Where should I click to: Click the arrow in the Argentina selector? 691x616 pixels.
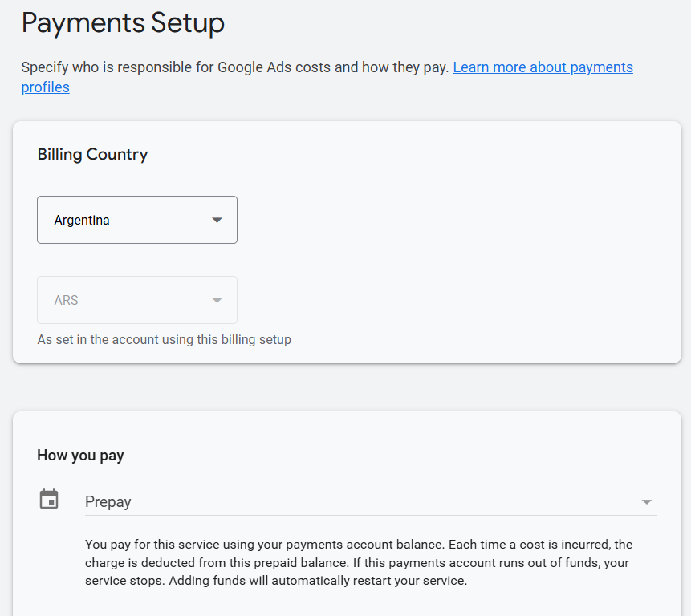click(217, 221)
